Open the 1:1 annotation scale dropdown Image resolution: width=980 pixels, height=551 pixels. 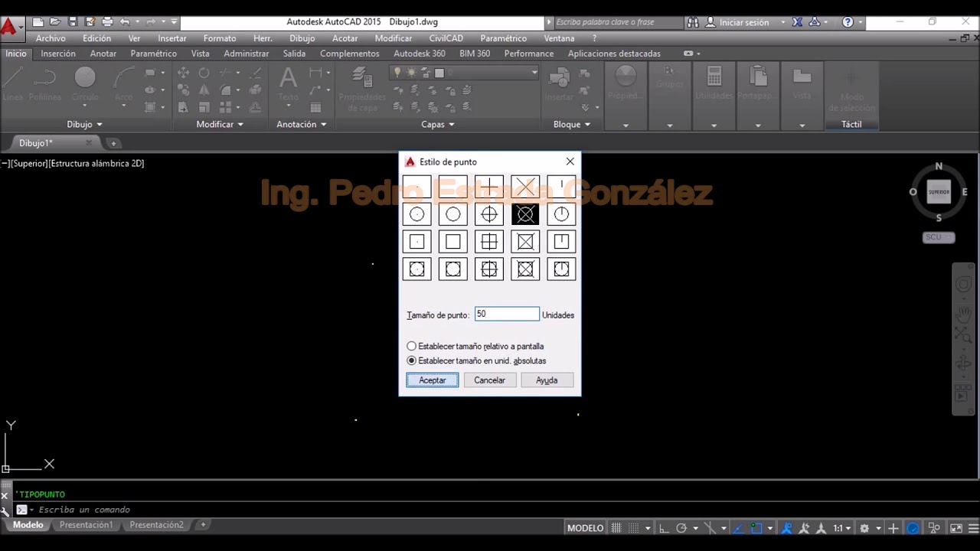click(x=842, y=528)
